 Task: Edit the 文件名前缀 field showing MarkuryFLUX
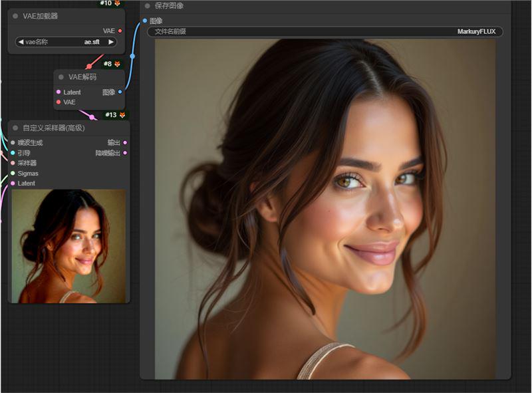pyautogui.click(x=325, y=32)
